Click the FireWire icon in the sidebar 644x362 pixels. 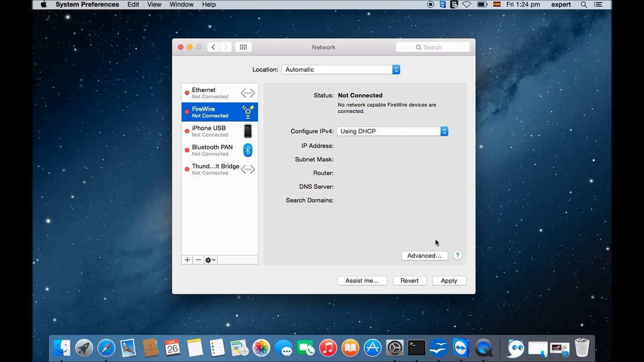pos(248,112)
